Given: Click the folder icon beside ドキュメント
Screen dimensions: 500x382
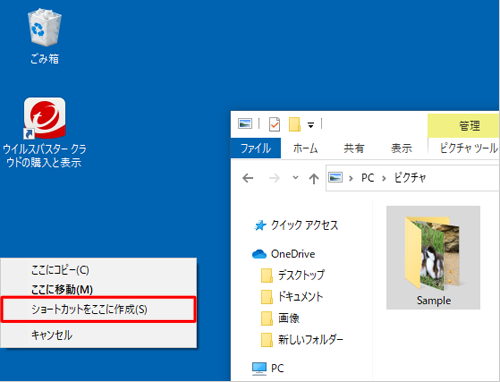Looking at the screenshot, I should [267, 297].
